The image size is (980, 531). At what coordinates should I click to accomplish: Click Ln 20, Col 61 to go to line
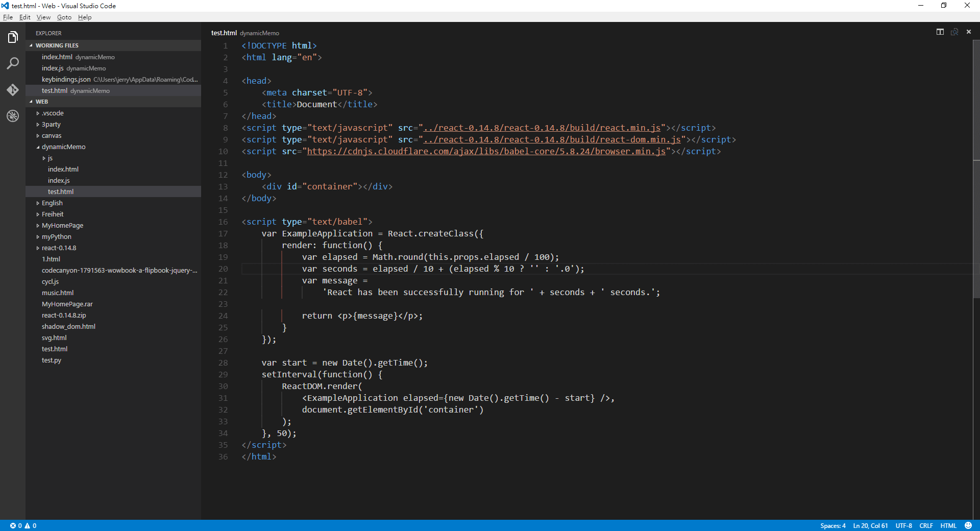pos(870,525)
